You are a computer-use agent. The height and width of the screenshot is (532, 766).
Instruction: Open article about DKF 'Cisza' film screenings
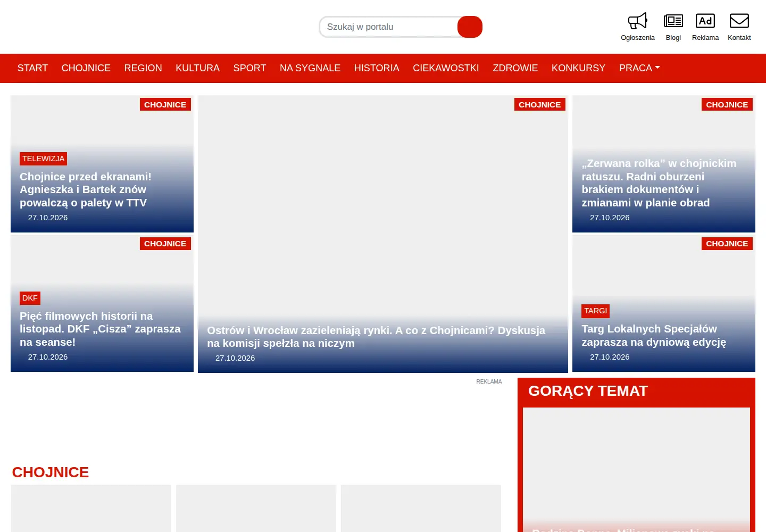click(x=100, y=329)
